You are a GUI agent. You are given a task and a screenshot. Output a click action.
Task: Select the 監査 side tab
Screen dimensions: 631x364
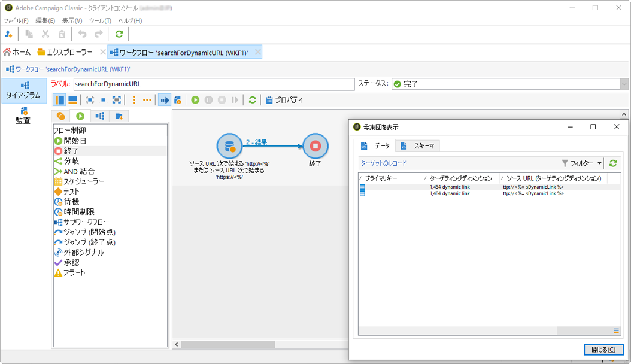(23, 116)
